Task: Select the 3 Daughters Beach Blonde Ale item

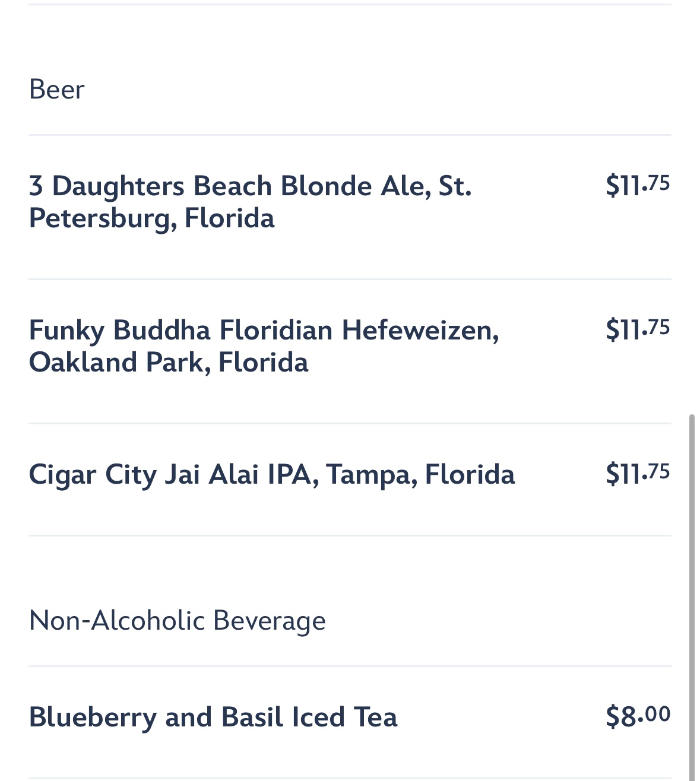Action: [x=250, y=202]
